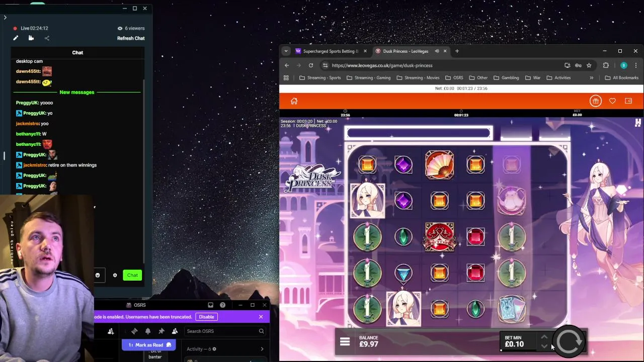Viewport: 644px width, 362px height.
Task: Open notification bell in OSRS toolbar
Action: pos(148,331)
